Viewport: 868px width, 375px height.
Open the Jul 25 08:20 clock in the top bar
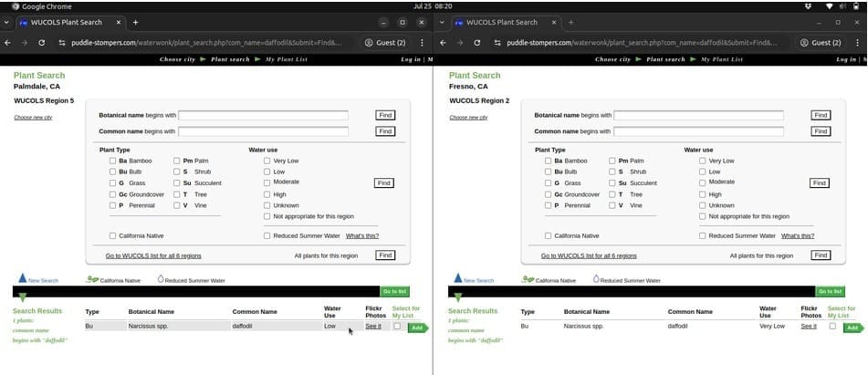pos(434,5)
